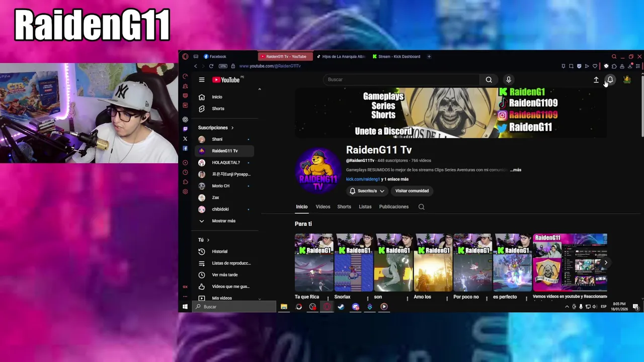This screenshot has height=362, width=644.
Task: Open the channel Listas tab
Action: (x=365, y=207)
